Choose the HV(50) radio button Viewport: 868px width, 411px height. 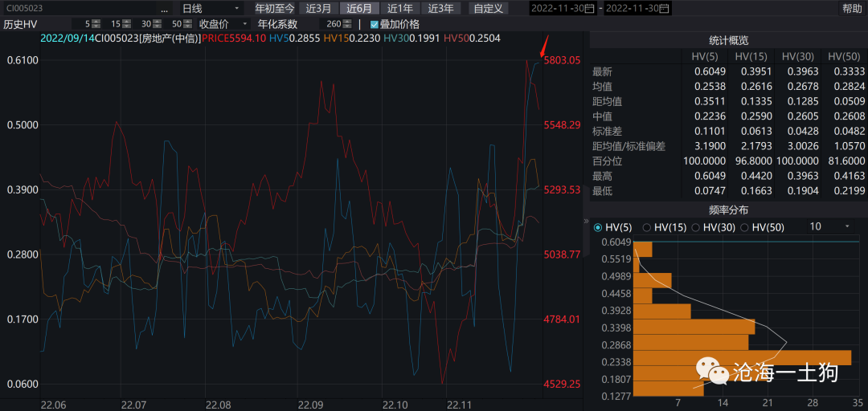[x=745, y=227]
